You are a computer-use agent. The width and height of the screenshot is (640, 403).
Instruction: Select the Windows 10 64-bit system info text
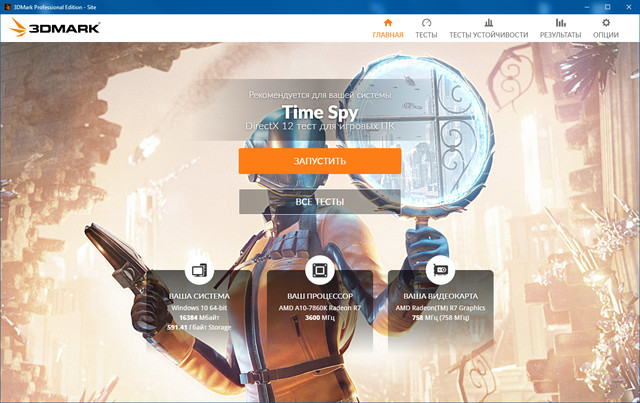click(x=199, y=308)
